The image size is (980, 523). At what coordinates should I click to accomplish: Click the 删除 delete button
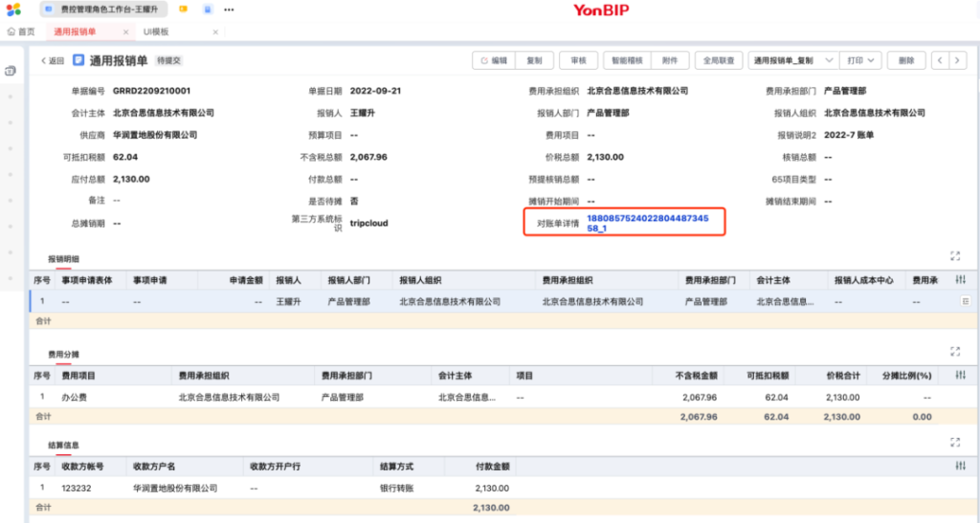tap(906, 60)
